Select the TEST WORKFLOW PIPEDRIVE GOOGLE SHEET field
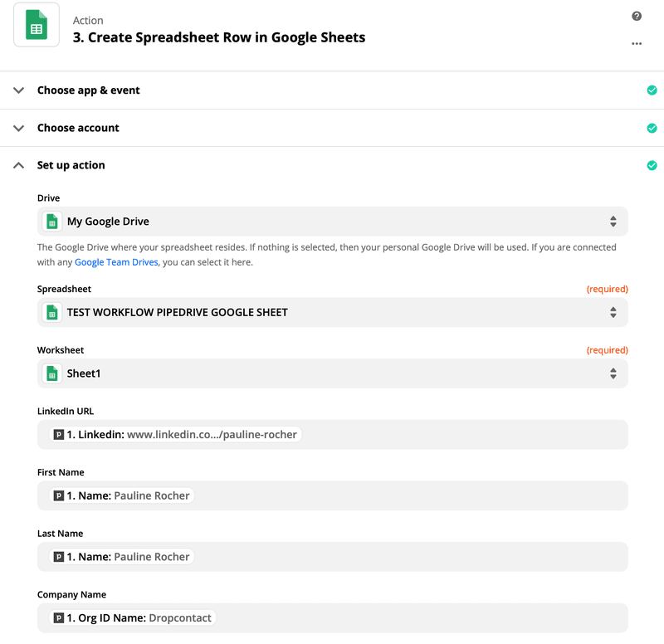 [x=333, y=313]
